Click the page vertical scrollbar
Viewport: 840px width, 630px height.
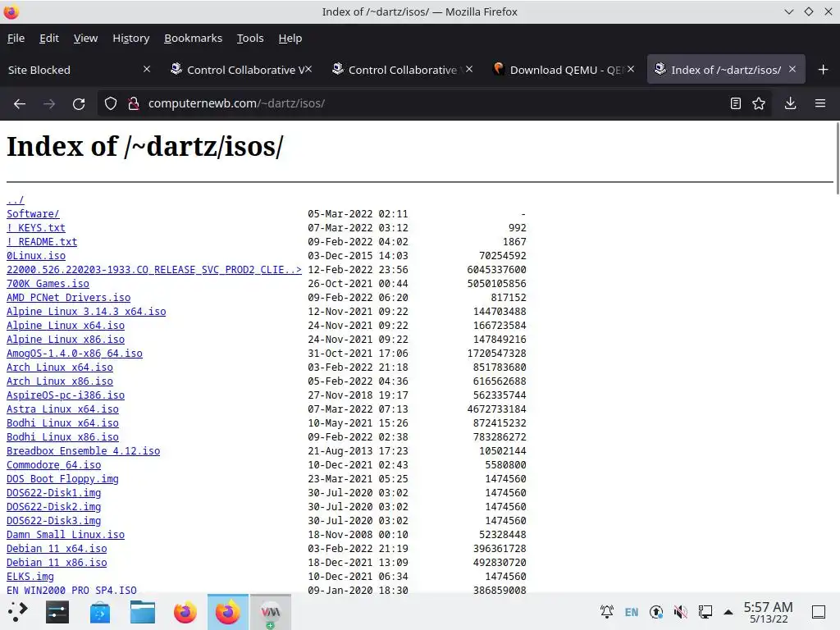837,158
